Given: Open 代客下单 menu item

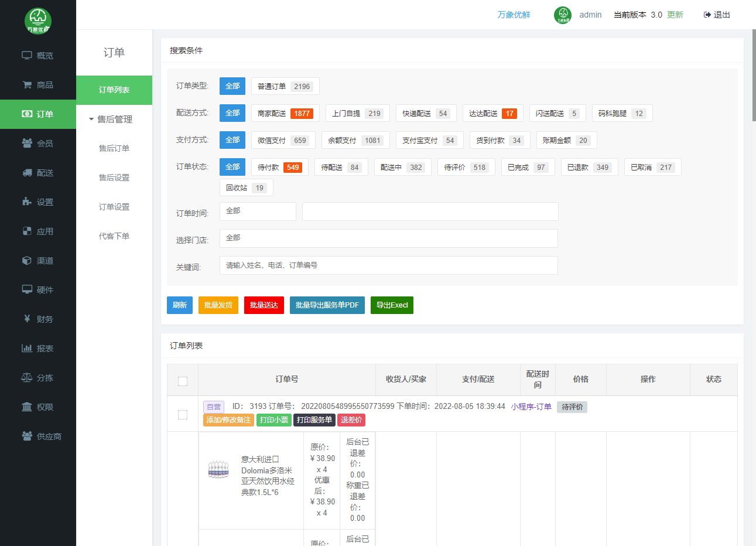Looking at the screenshot, I should 114,237.
